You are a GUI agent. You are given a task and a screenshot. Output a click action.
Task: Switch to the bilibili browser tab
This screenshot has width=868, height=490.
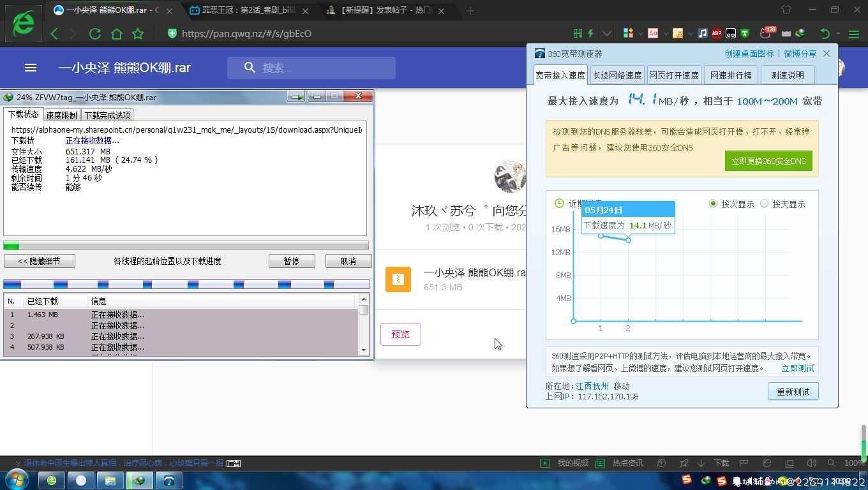(249, 11)
